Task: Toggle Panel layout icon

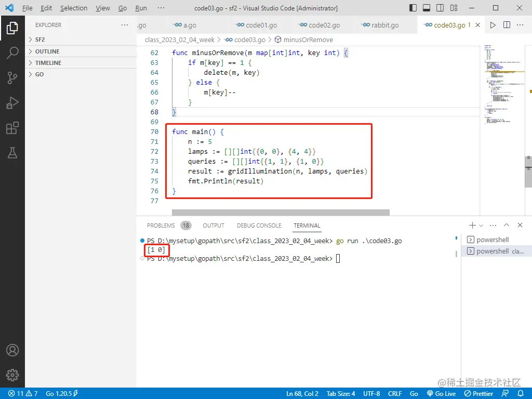Action: point(427,8)
